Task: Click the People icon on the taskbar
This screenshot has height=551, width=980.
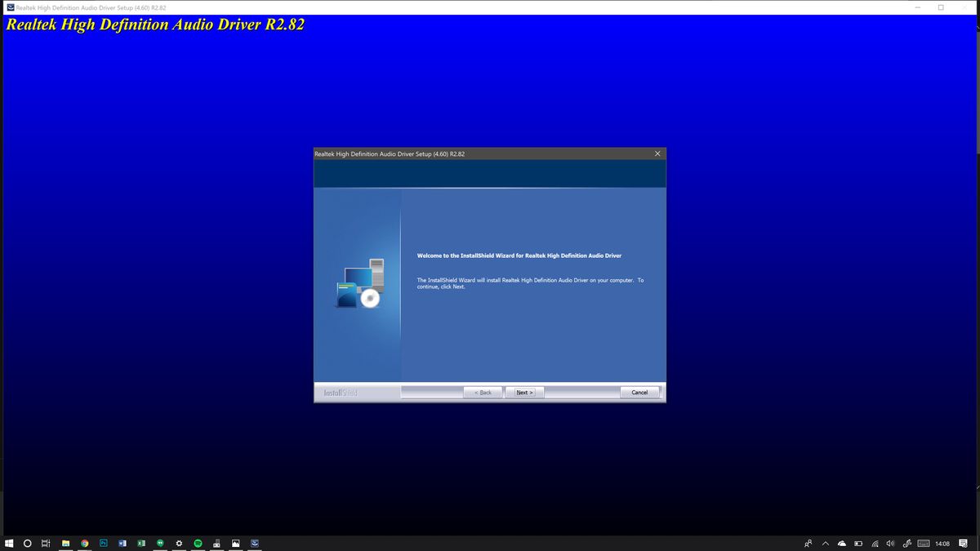Action: click(x=808, y=543)
